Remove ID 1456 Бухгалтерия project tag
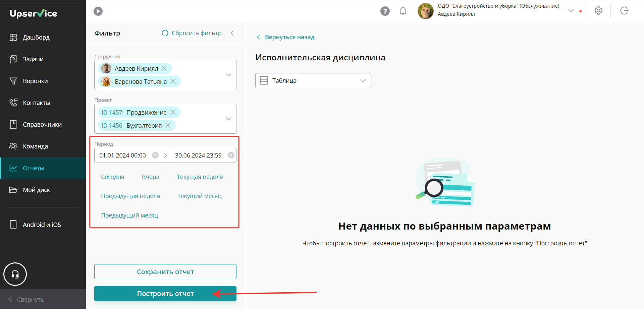 (x=168, y=125)
